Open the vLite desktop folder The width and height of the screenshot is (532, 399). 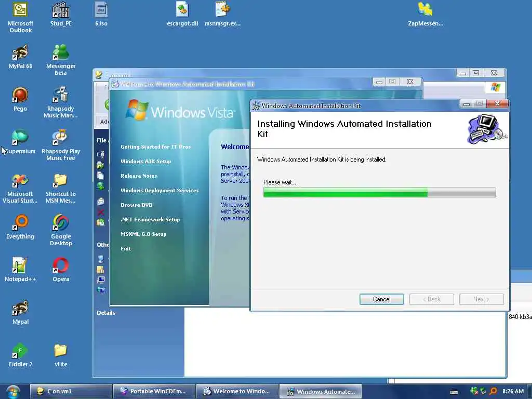[x=61, y=355]
